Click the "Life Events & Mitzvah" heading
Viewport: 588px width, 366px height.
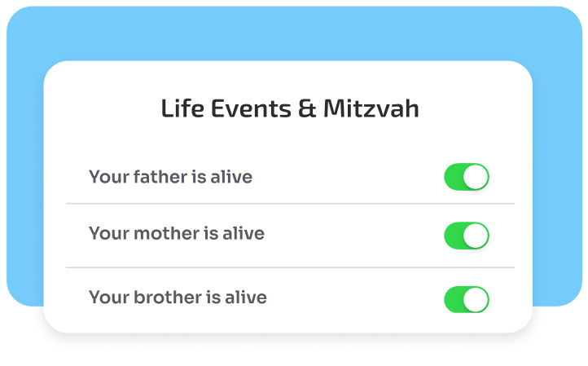pos(290,108)
